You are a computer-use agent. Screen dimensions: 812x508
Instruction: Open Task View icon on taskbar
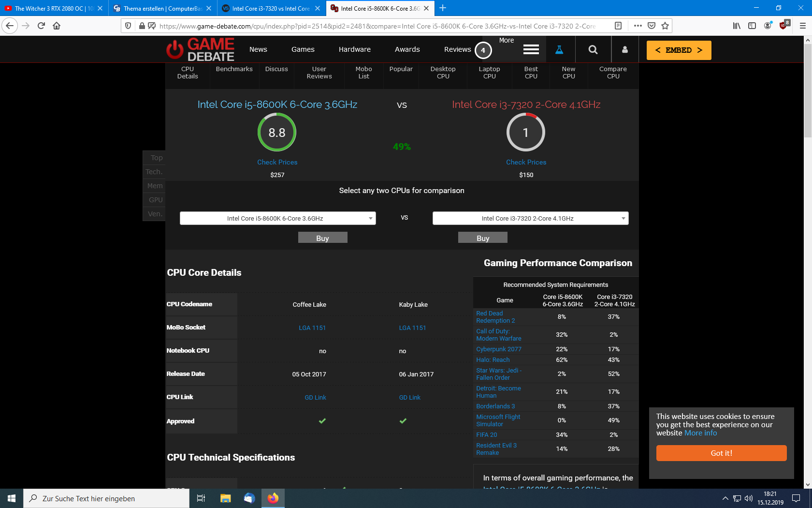(x=201, y=498)
